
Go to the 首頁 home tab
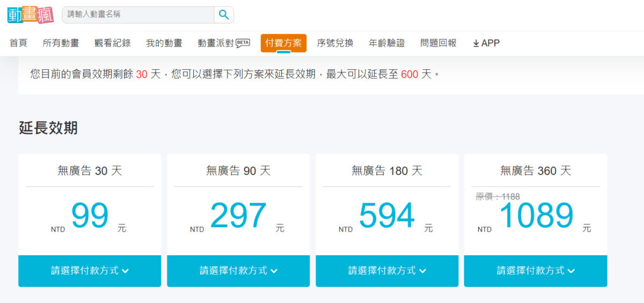[x=19, y=43]
